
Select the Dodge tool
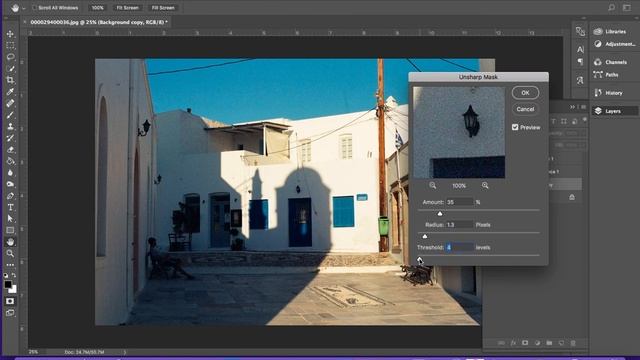[x=10, y=184]
